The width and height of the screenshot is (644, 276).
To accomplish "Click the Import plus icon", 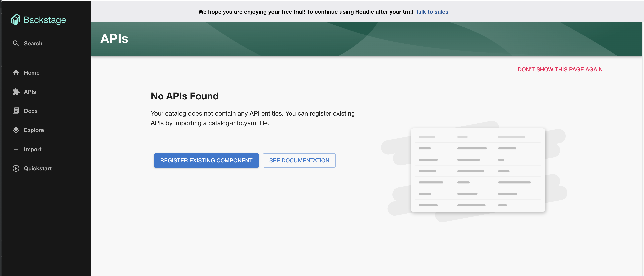I will 16,149.
